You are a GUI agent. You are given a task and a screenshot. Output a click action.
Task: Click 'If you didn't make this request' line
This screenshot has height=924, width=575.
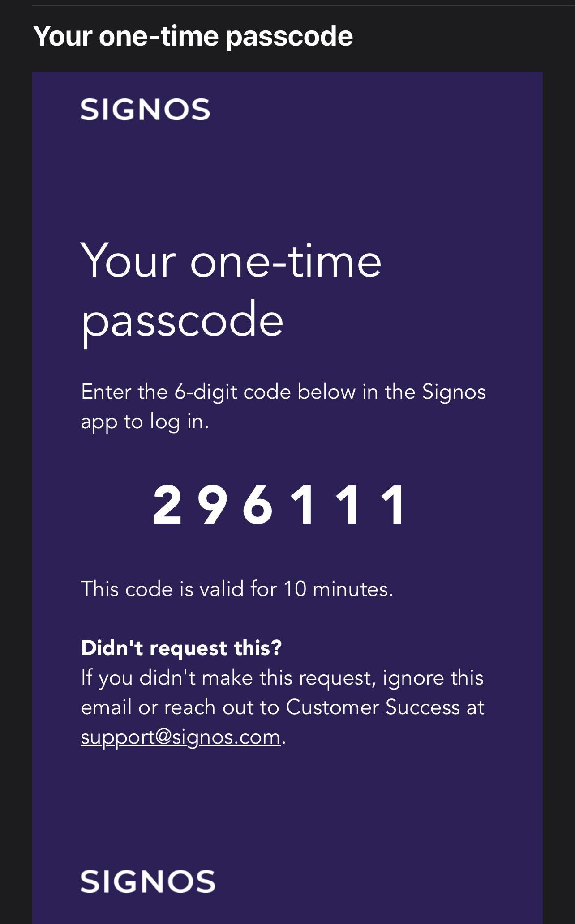tap(227, 677)
